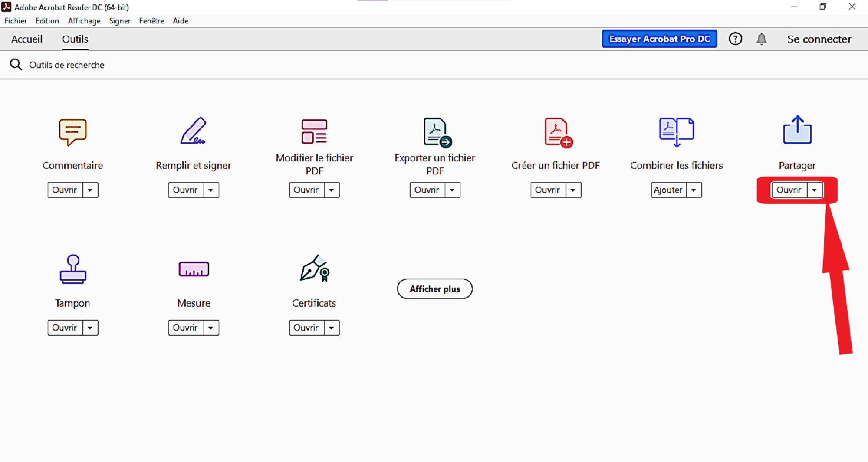This screenshot has width=868, height=462.
Task: Click the Partager share icon
Action: click(797, 130)
